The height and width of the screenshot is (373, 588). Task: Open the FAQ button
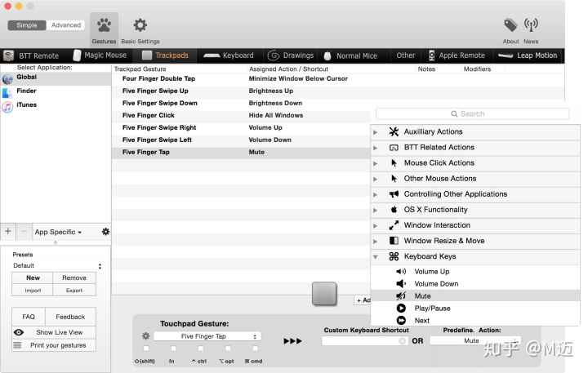click(x=29, y=317)
